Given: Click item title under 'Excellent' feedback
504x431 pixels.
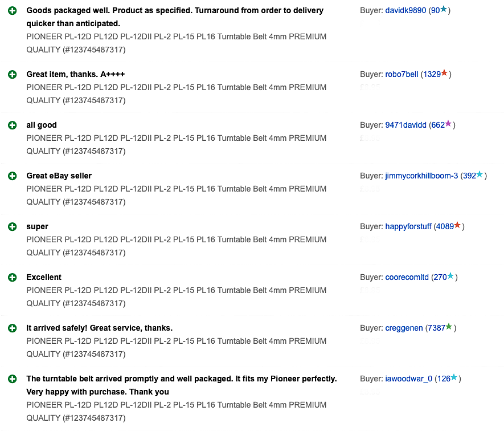Looking at the screenshot, I should pyautogui.click(x=177, y=297).
